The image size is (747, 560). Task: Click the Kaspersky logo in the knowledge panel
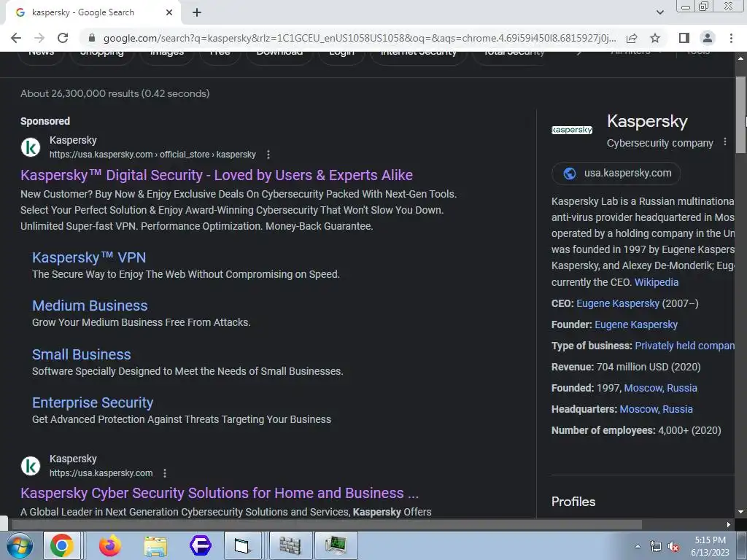(572, 130)
